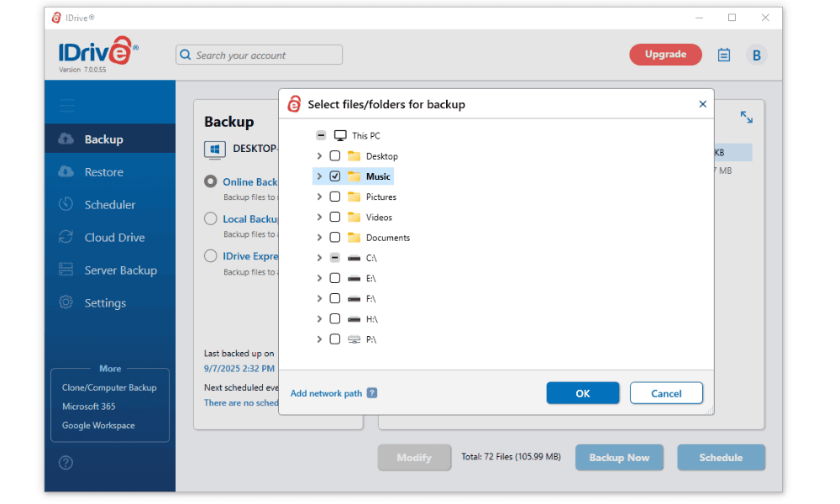Image resolution: width=840 pixels, height=504 pixels.
Task: Go to Cloud Drive in sidebar
Action: tap(114, 238)
